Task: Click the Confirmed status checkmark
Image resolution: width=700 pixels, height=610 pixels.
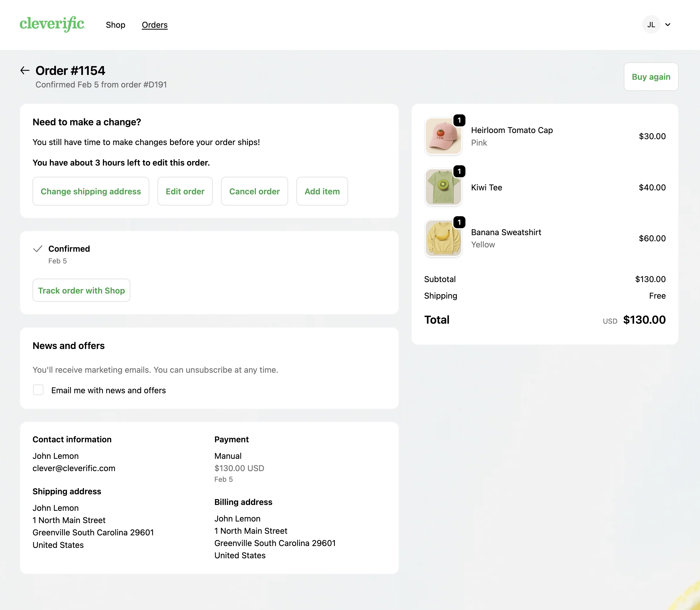Action: [38, 249]
